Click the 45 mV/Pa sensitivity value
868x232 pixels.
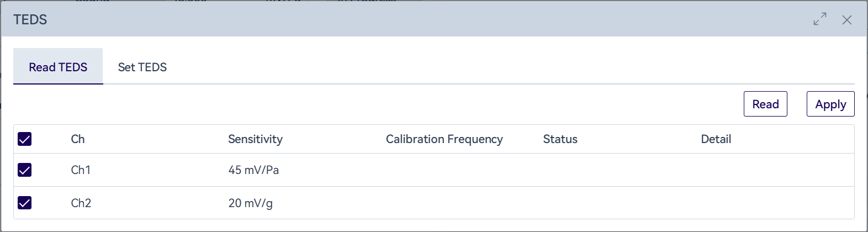click(253, 170)
